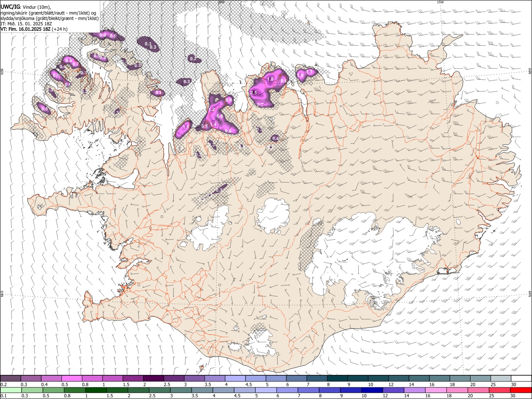
Task: Pick the snow-scale swatch starting at 0.8
Action: pyautogui.click(x=92, y=378)
